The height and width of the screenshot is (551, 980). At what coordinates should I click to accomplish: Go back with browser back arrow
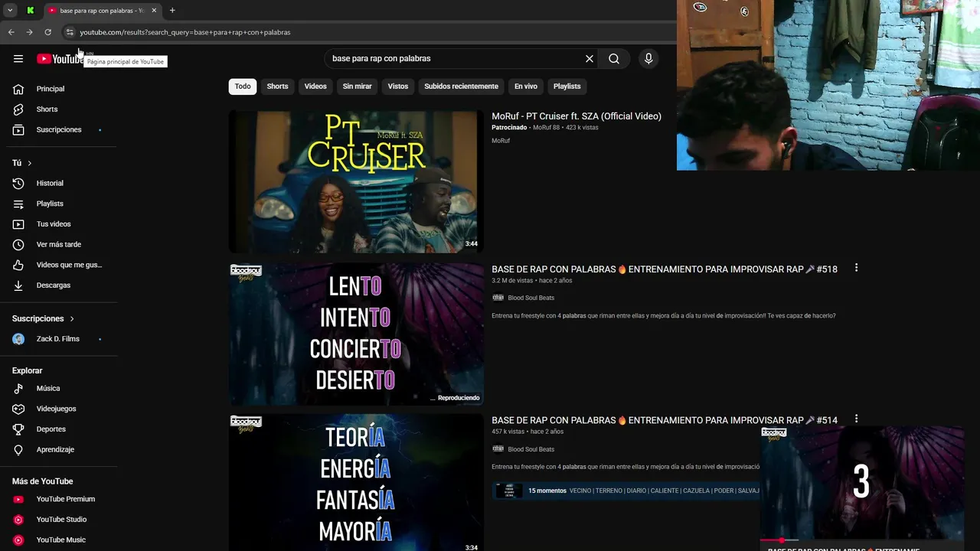(x=11, y=32)
